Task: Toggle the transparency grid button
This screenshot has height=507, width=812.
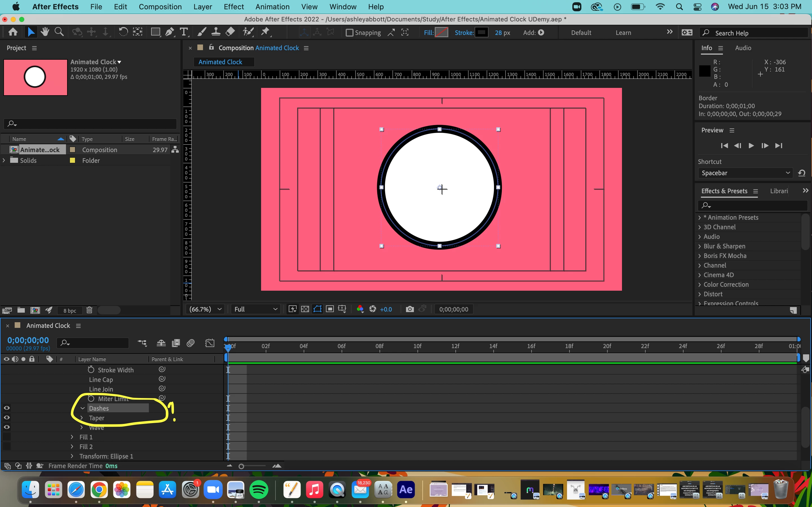Action: [x=305, y=309]
